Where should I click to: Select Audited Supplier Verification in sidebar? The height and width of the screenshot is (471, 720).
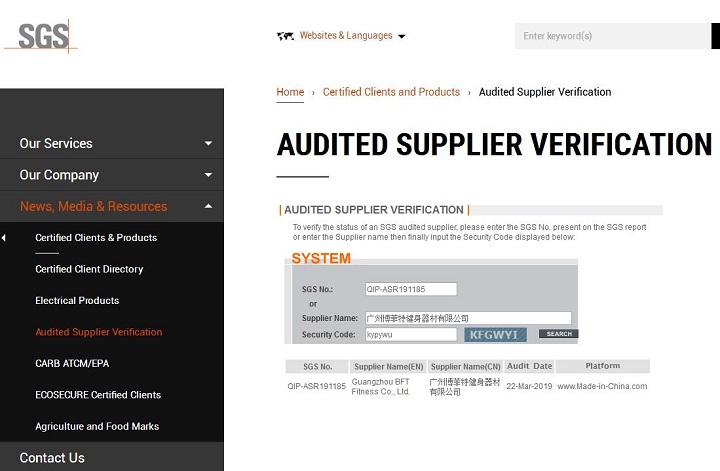(98, 332)
